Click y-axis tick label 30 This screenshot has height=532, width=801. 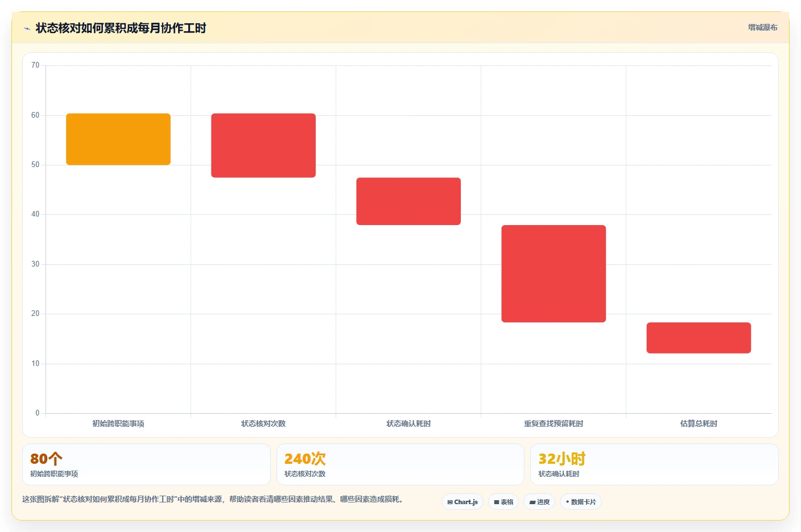(35, 264)
